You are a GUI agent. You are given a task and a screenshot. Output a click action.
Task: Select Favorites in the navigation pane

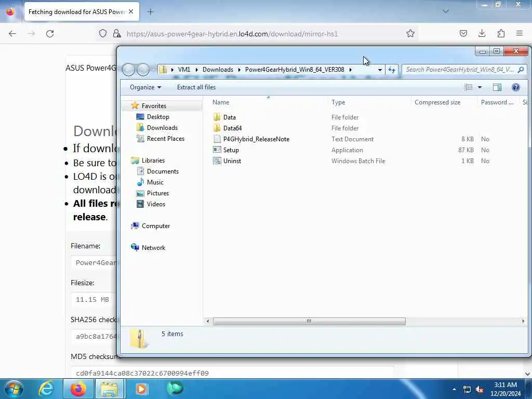[154, 106]
